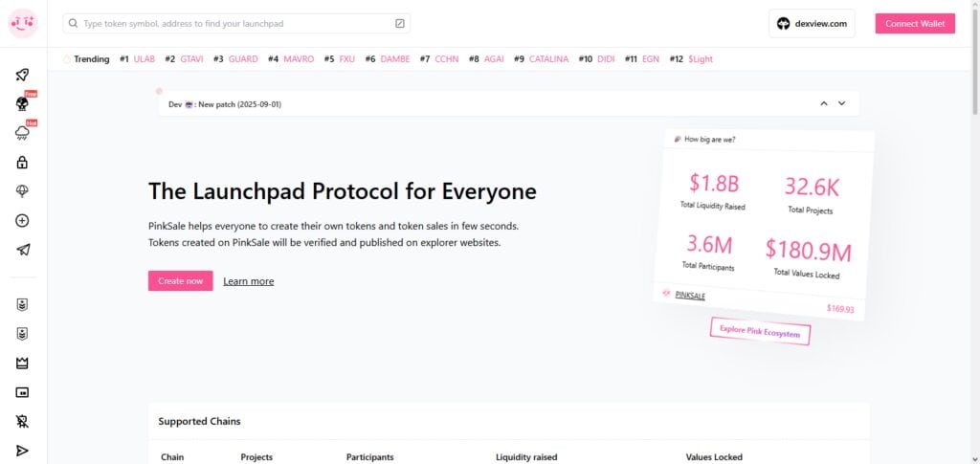Open the skull icon with Free badge
The height and width of the screenshot is (464, 980).
(x=23, y=103)
